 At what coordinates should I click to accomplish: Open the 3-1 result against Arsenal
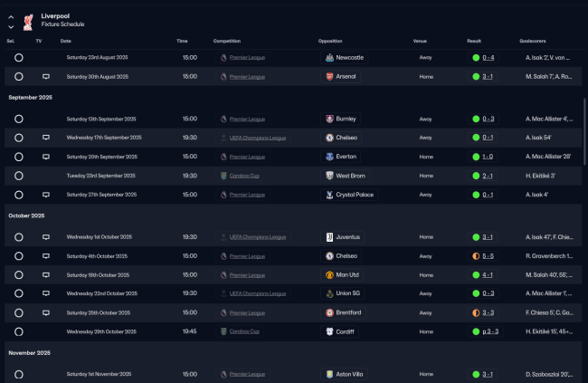pyautogui.click(x=488, y=76)
